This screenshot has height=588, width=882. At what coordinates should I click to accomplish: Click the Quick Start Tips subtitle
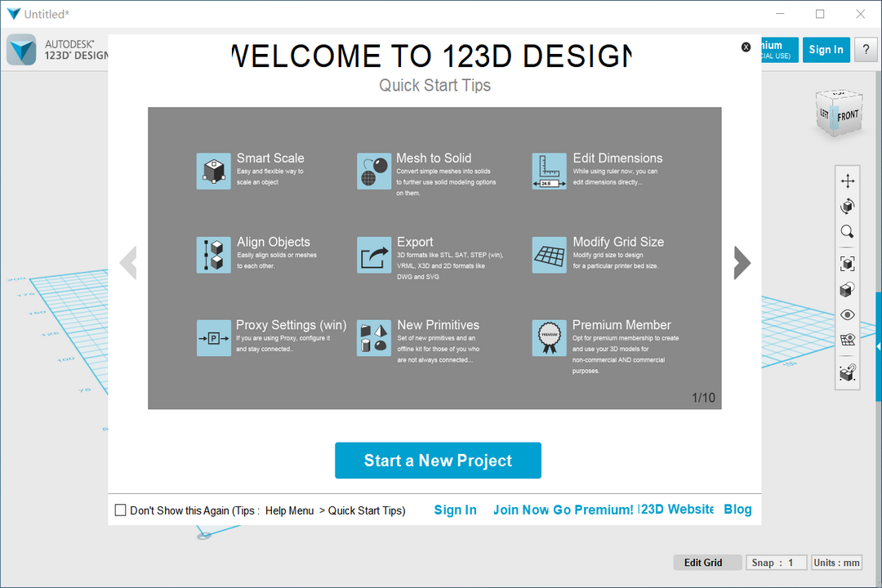(434, 85)
